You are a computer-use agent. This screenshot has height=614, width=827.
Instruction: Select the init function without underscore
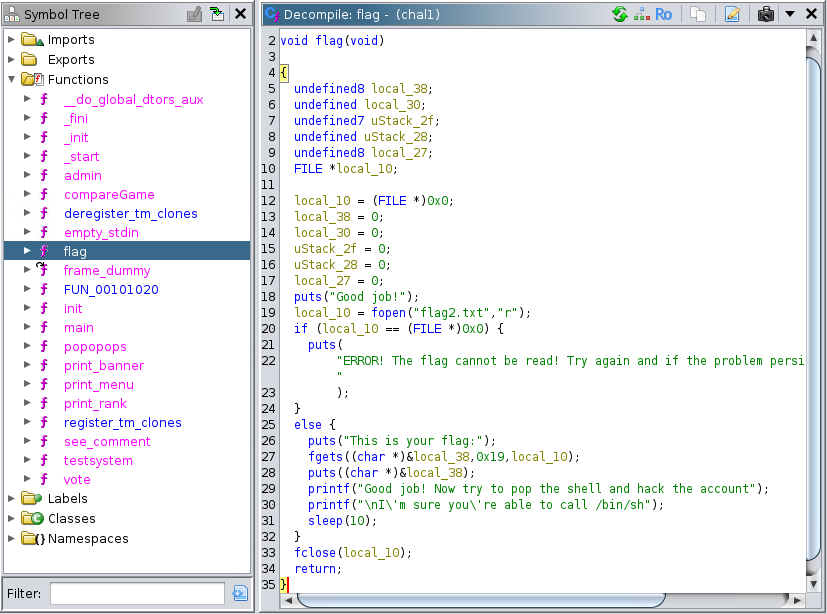[x=73, y=309]
